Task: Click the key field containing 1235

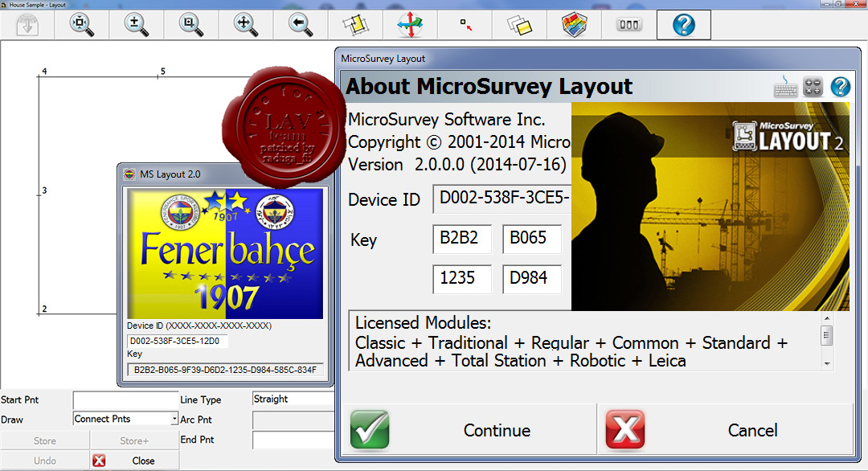Action: (x=461, y=278)
